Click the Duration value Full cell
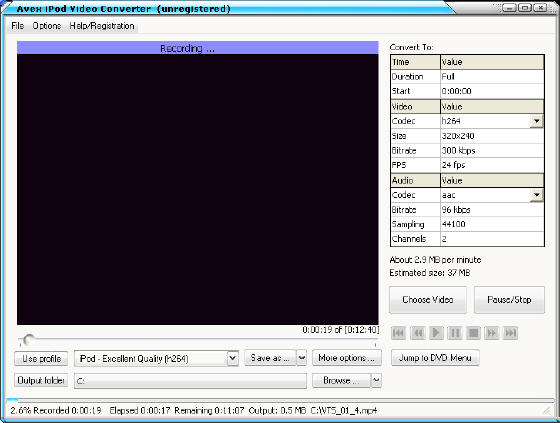The image size is (560, 423). [x=492, y=76]
